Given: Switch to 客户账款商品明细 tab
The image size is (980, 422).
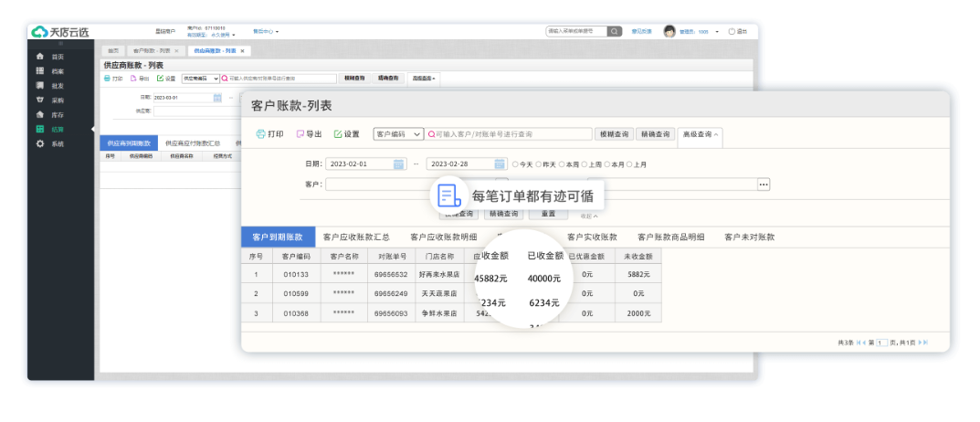Looking at the screenshot, I should click(x=671, y=237).
